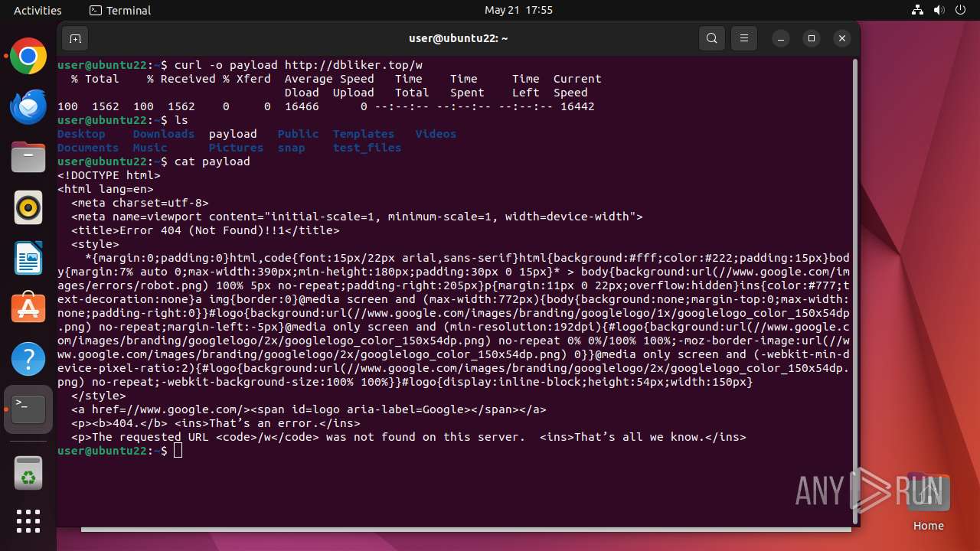Open Google Chrome from the dock
980x551 pixels.
pos(28,57)
